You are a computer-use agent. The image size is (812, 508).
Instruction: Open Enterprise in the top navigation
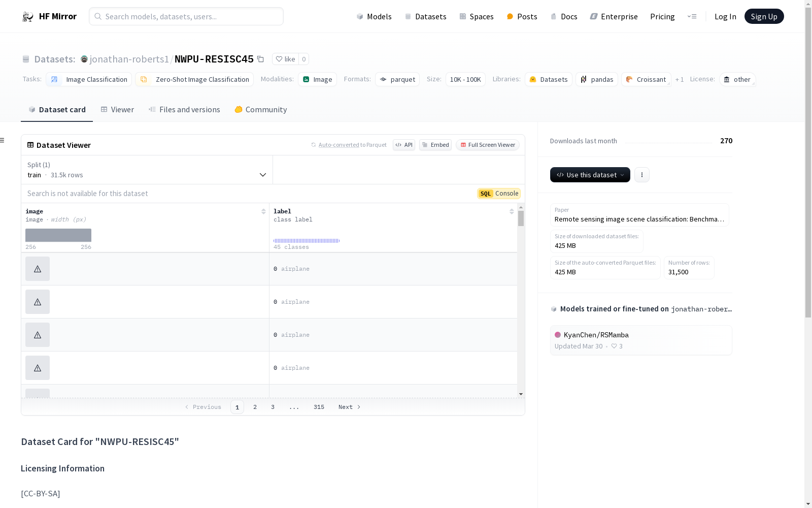(614, 17)
